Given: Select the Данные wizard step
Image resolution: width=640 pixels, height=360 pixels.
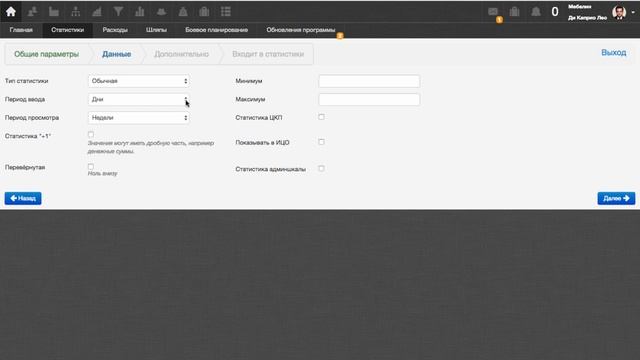Looking at the screenshot, I should [117, 54].
